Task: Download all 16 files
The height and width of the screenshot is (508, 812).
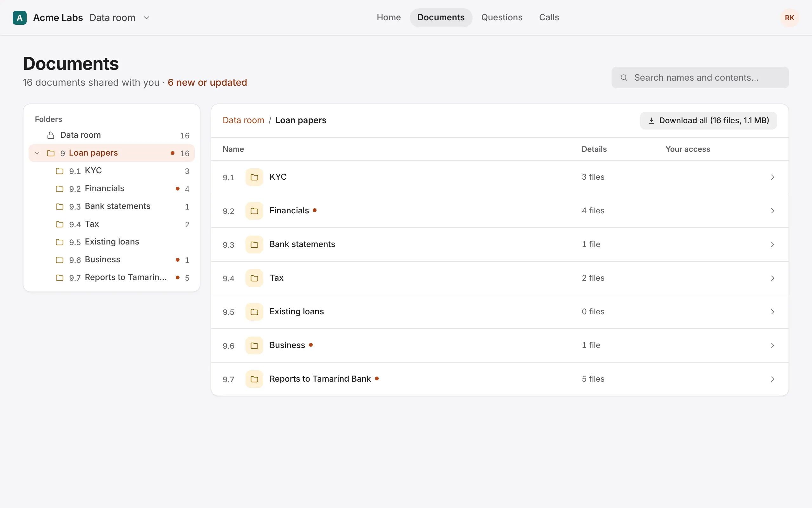Action: tap(708, 121)
